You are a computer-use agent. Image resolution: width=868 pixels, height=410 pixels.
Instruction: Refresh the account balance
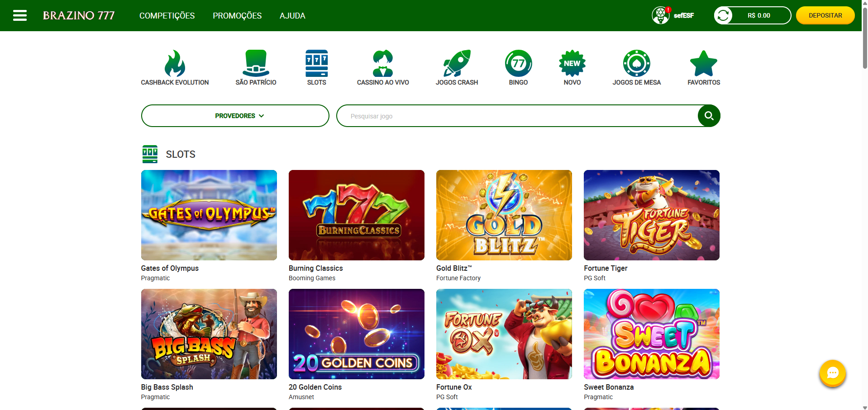(723, 15)
